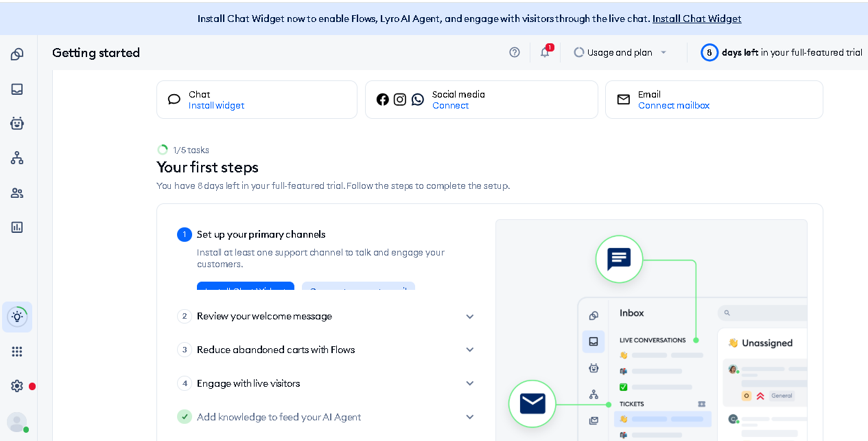
Task: Click the help question mark icon
Action: (515, 52)
